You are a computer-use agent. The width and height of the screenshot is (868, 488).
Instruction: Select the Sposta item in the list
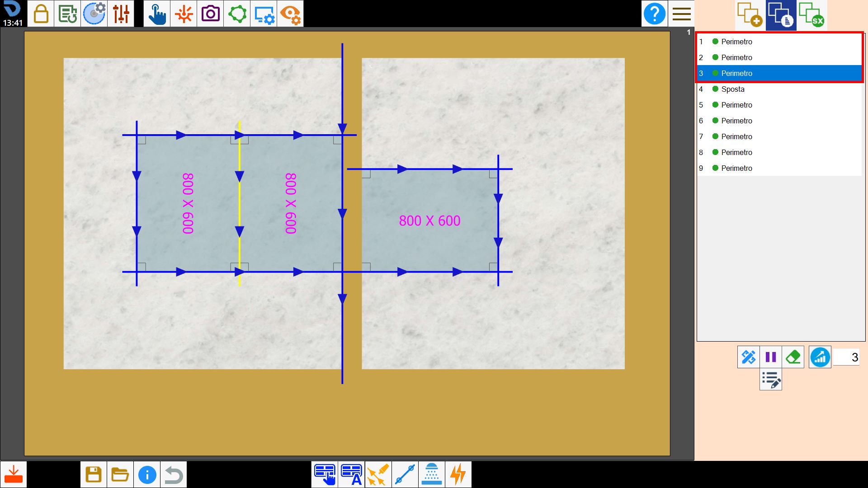coord(779,89)
